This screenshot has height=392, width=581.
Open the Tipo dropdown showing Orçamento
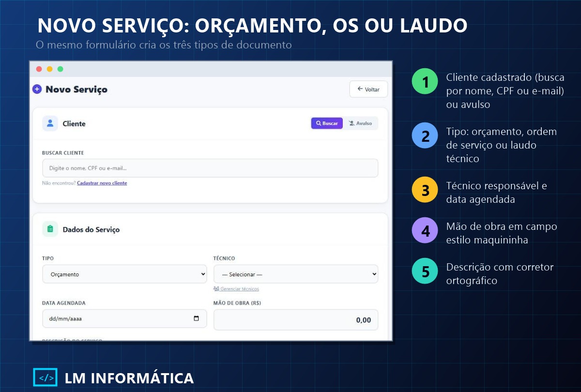124,274
